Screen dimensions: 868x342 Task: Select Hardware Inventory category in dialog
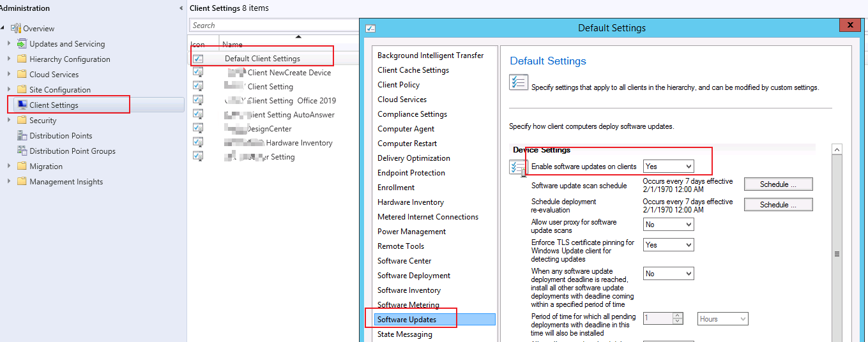411,202
